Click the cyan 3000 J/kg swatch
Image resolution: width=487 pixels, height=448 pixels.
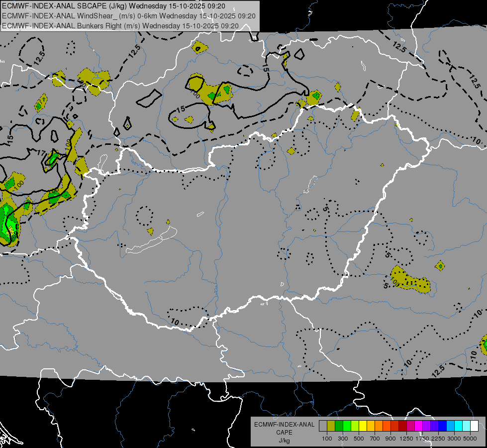coord(458,426)
